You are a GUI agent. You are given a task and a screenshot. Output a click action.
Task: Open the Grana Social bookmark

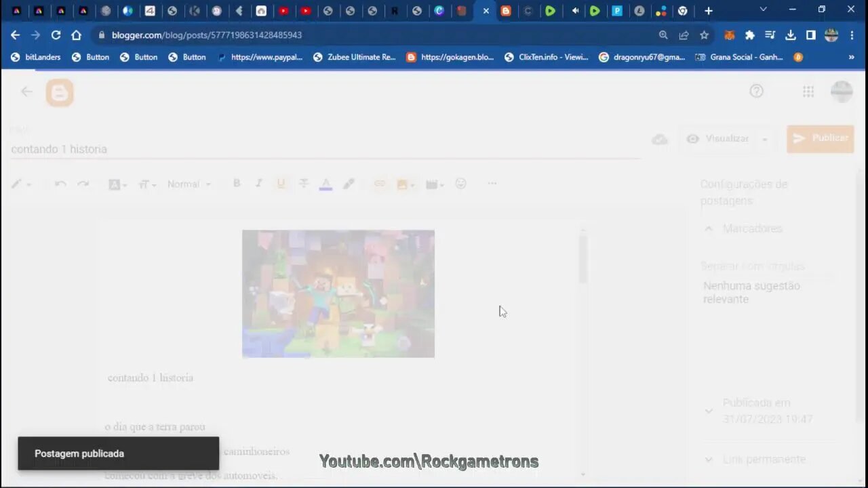click(x=739, y=57)
